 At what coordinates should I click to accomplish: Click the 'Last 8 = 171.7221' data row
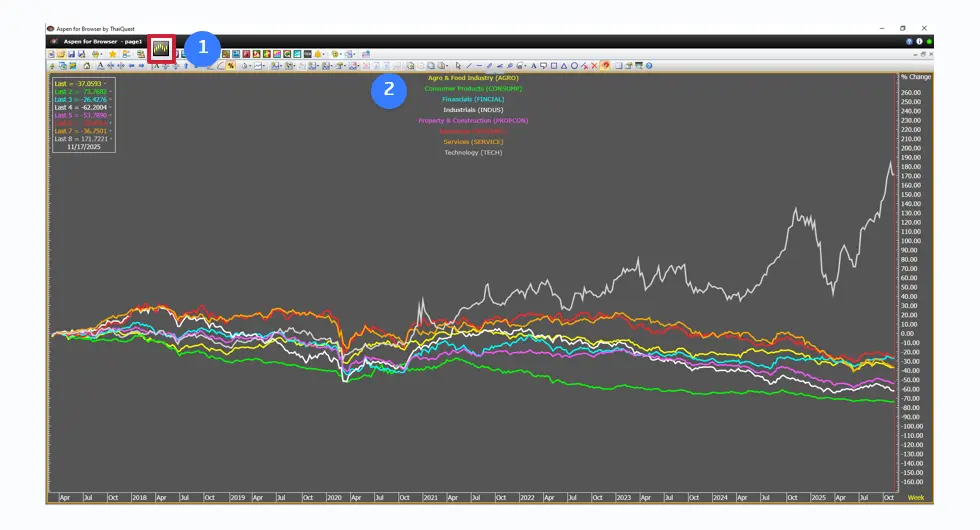[x=83, y=138]
